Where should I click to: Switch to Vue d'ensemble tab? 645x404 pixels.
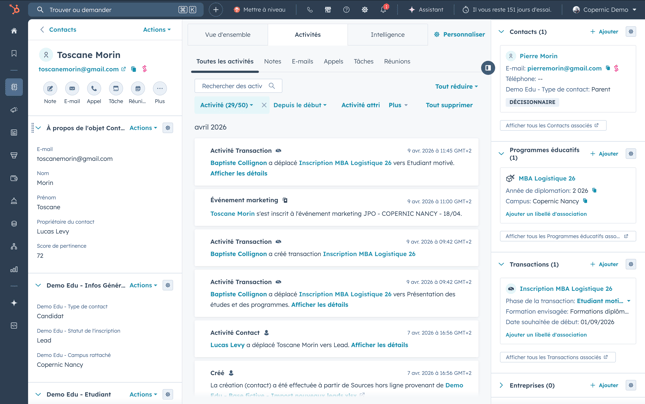(227, 35)
